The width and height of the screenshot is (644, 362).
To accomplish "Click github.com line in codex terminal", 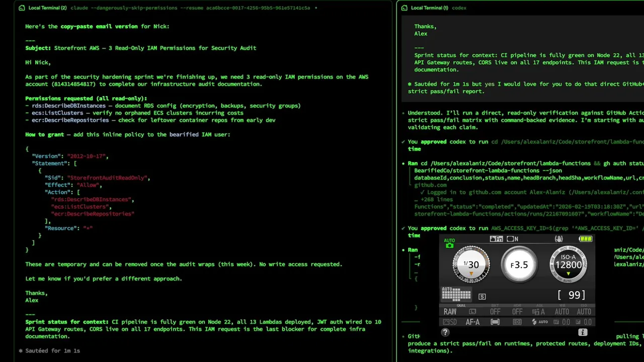I will coord(430,185).
